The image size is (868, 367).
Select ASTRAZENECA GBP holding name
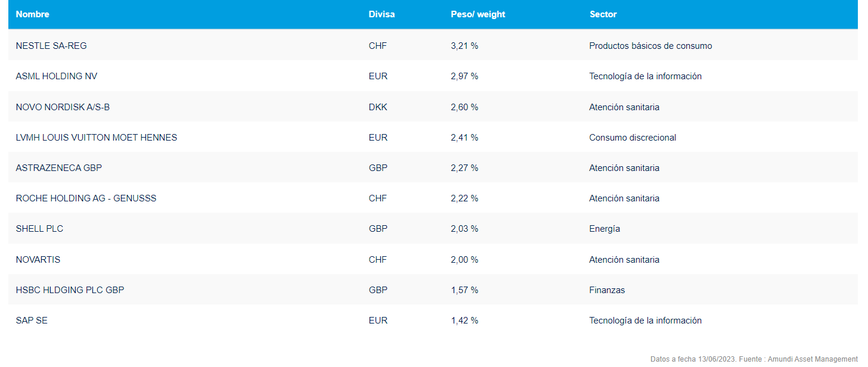tap(59, 168)
